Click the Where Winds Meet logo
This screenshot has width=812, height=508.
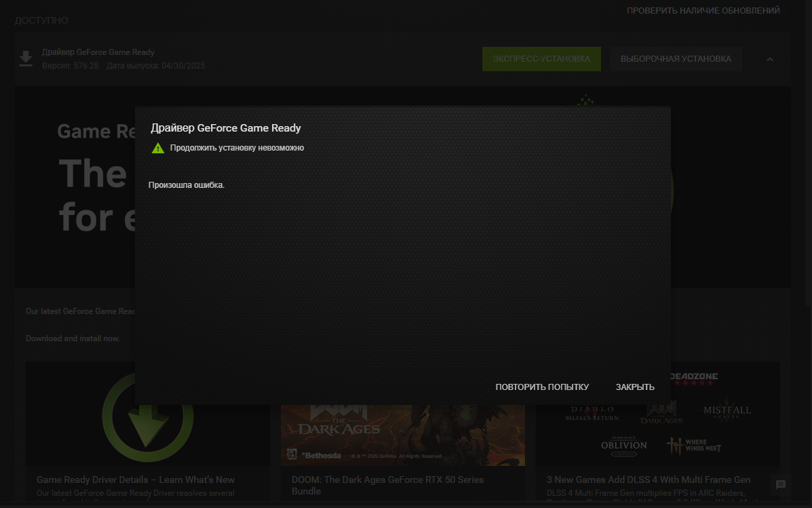693,446
